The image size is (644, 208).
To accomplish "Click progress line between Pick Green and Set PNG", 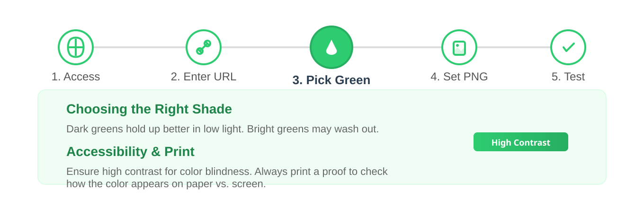I will point(397,47).
